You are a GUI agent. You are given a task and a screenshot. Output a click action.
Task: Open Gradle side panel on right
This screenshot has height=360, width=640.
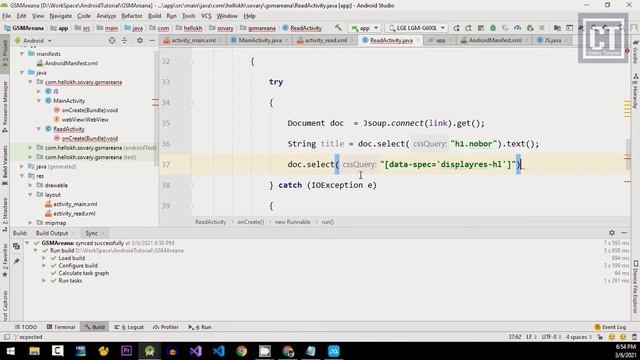tap(636, 52)
